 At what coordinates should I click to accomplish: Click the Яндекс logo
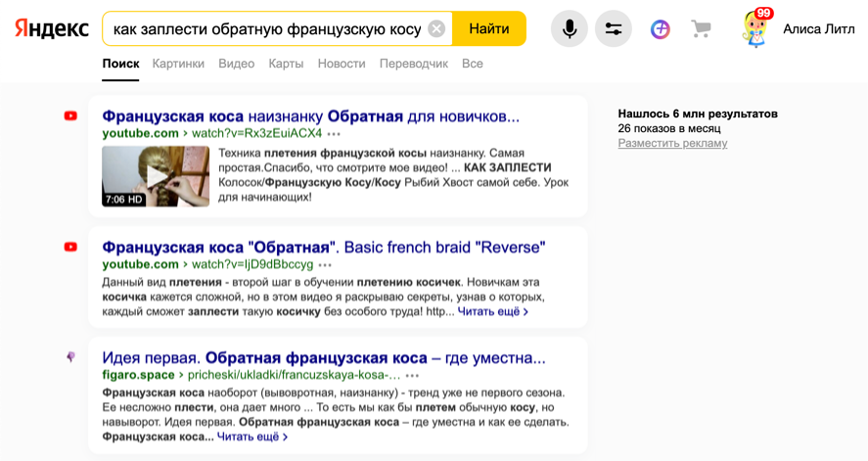click(x=51, y=28)
